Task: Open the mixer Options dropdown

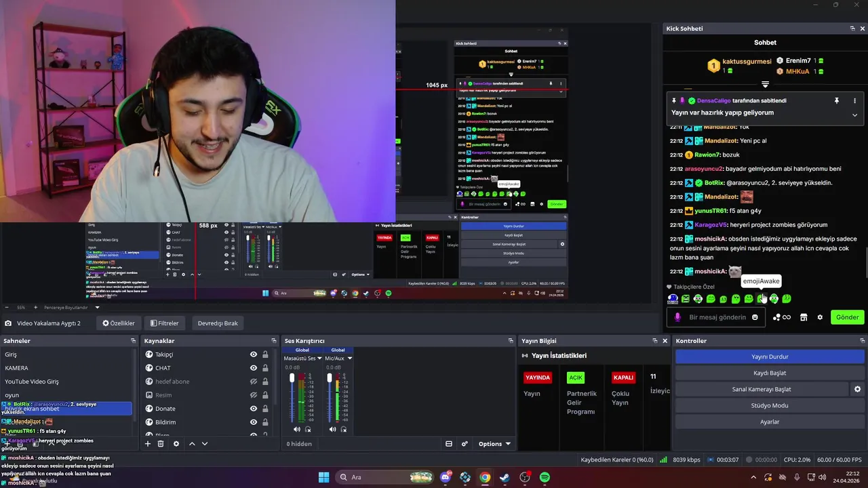Action: pos(494,444)
